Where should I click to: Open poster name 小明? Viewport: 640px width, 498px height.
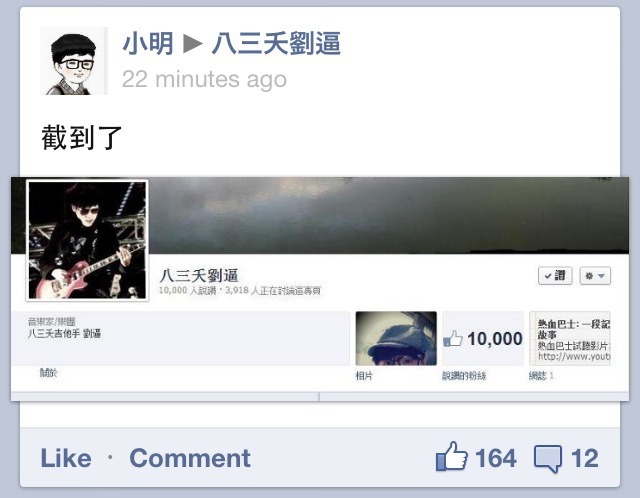click(x=148, y=43)
